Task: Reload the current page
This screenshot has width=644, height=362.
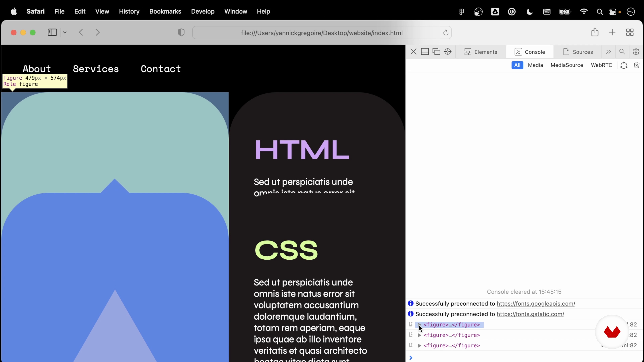Action: tap(445, 33)
